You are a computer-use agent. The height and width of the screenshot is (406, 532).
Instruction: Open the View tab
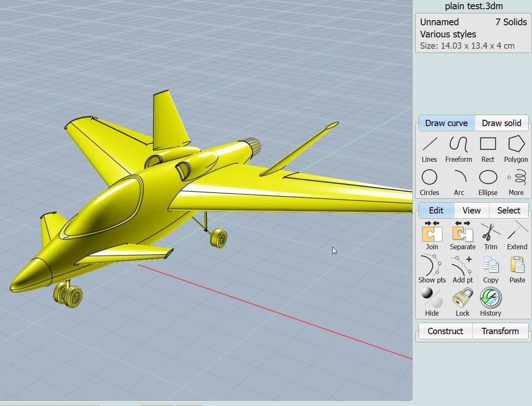click(x=471, y=211)
